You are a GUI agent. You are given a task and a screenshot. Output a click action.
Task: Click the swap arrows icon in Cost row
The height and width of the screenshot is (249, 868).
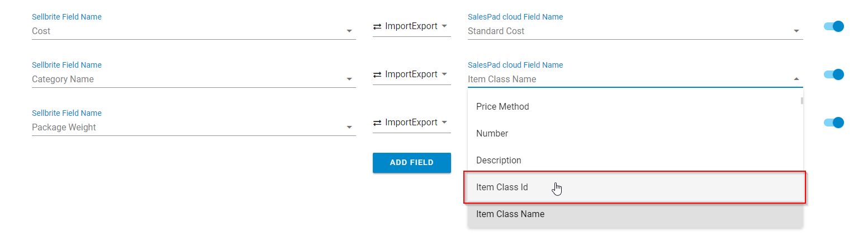click(377, 26)
